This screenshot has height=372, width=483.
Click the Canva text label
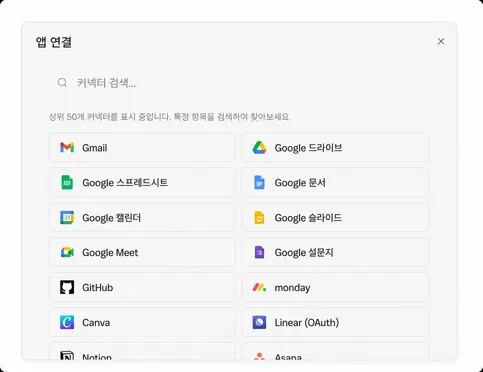[x=96, y=323]
